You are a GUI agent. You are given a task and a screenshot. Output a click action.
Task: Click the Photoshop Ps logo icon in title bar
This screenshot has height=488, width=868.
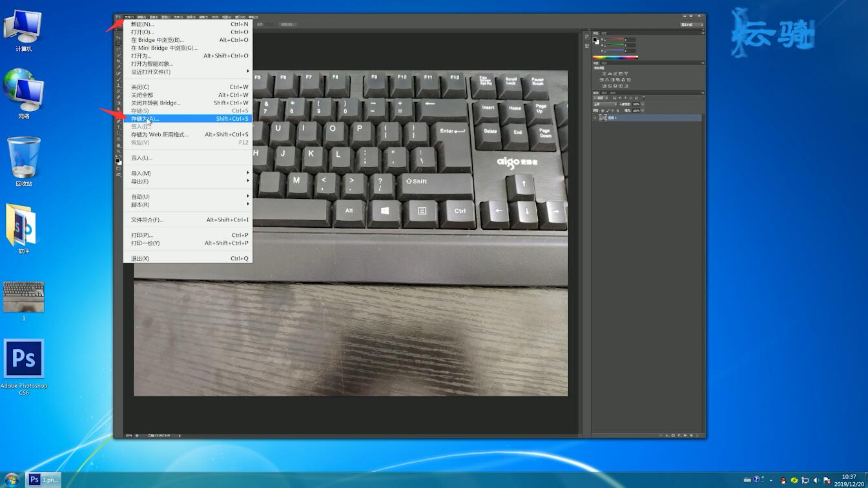[x=118, y=17]
